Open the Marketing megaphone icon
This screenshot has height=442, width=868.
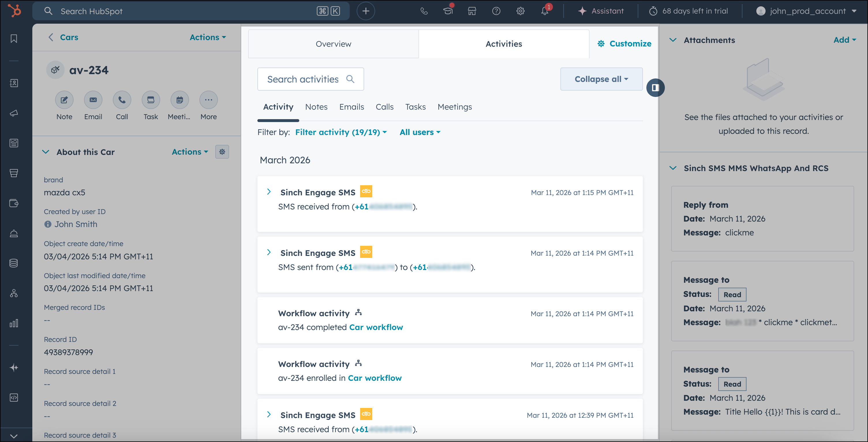(x=14, y=113)
